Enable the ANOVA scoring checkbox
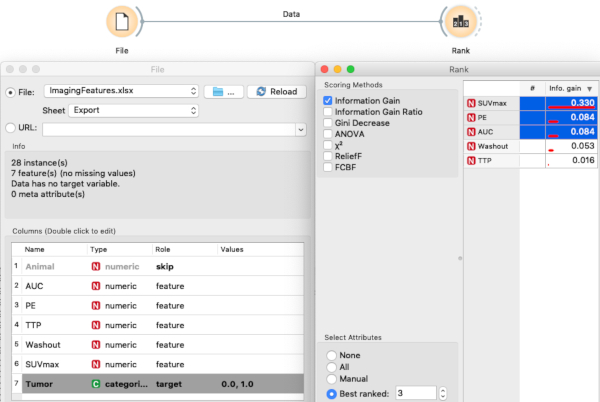Screen dimensions: 600x402 tap(328, 134)
